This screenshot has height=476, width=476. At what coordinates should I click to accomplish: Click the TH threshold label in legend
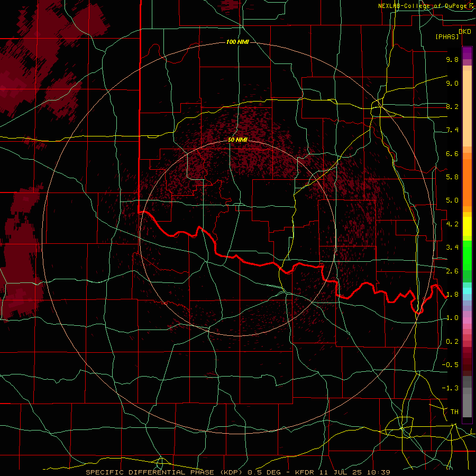[454, 412]
